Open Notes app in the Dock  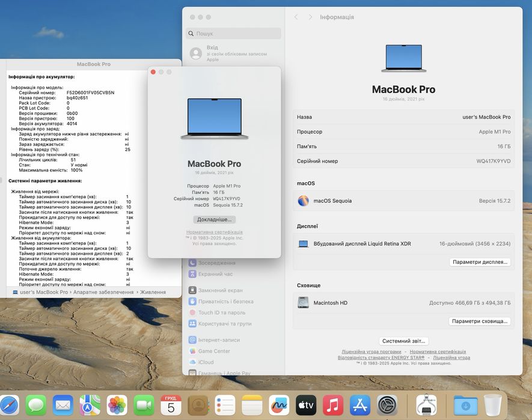[x=252, y=405]
